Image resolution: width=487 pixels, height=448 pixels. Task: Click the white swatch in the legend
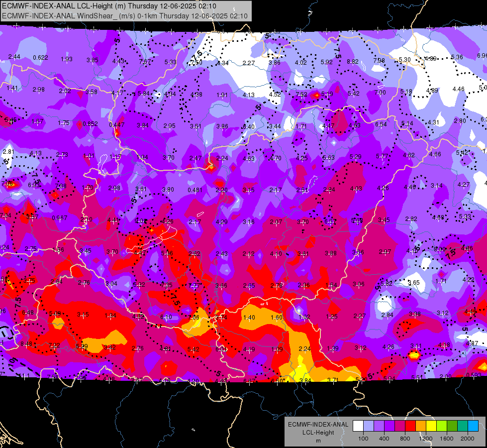(x=358, y=426)
